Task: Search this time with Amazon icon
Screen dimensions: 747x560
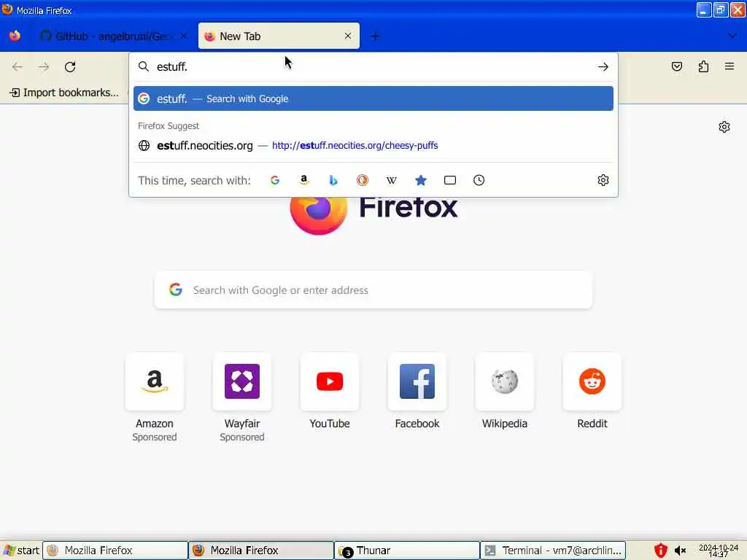Action: click(304, 180)
